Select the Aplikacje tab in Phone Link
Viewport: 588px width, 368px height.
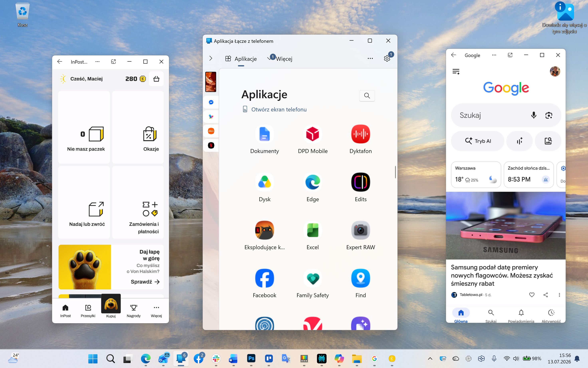coord(241,59)
